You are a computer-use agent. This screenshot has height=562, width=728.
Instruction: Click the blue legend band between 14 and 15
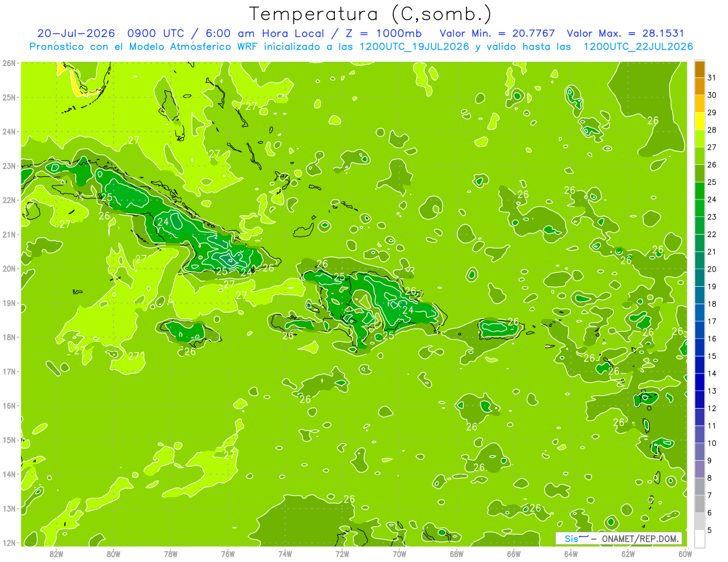[x=699, y=364]
